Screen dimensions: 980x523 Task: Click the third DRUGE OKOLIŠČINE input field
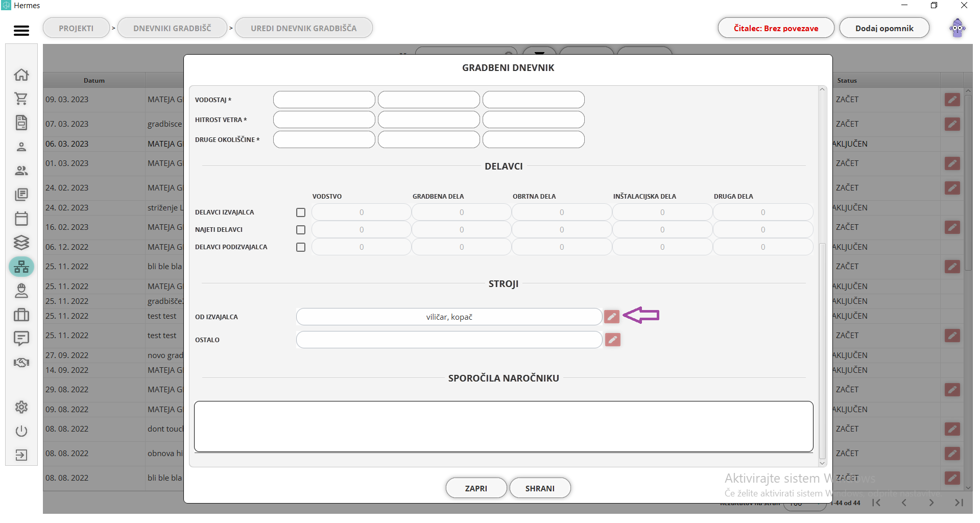[534, 139]
